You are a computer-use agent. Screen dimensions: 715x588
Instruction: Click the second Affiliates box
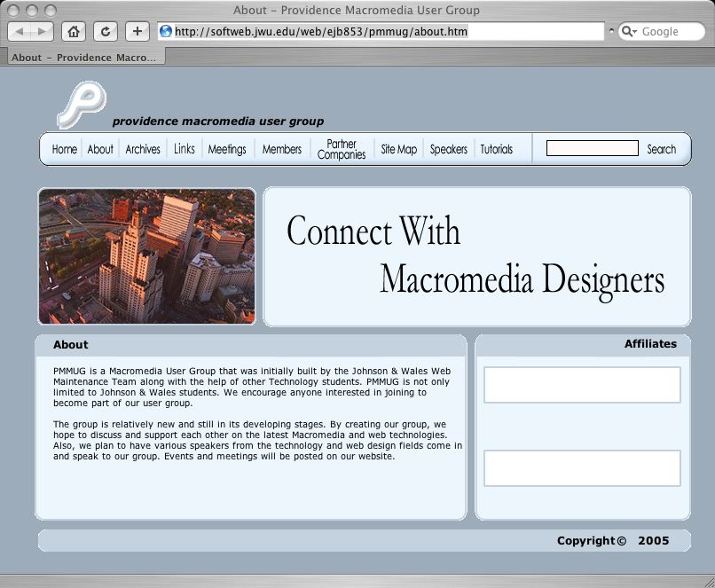tap(582, 468)
